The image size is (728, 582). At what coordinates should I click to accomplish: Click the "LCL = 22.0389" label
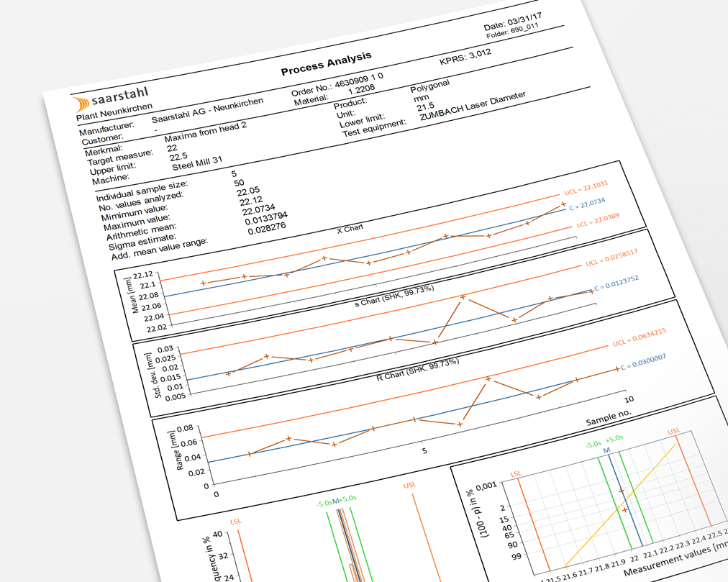pos(598,221)
